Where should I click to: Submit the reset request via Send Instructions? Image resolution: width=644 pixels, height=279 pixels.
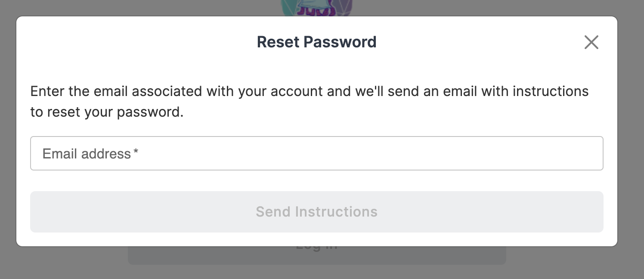tap(316, 212)
